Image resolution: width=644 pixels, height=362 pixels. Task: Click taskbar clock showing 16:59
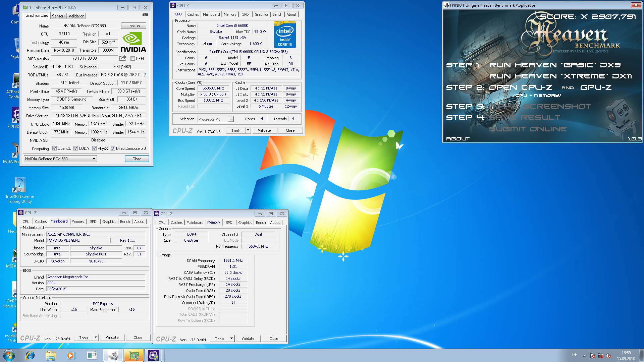tap(626, 355)
